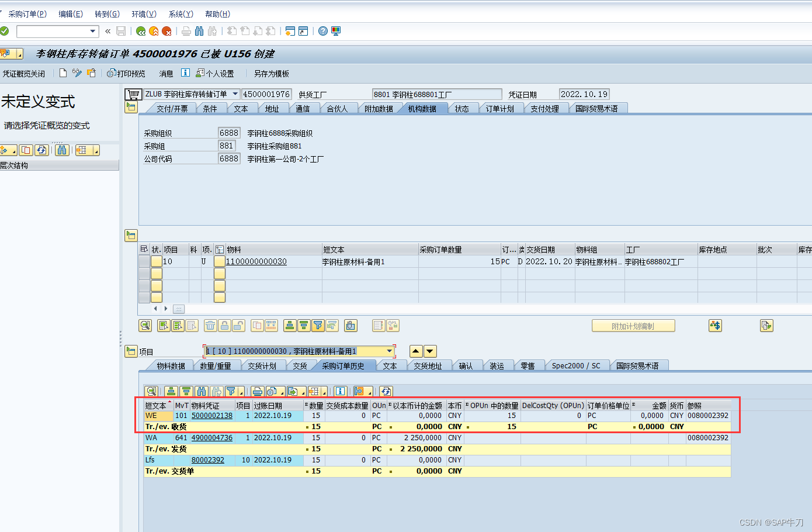The height and width of the screenshot is (532, 812).
Task: Collapse the item overview expander icon
Action: 131,236
